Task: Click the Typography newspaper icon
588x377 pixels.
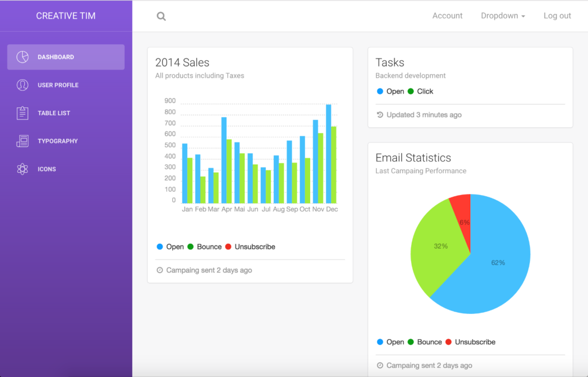Action: click(x=22, y=141)
